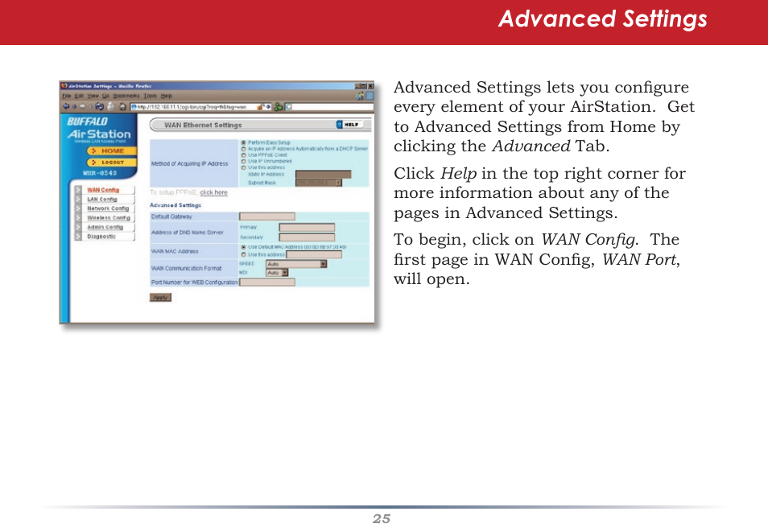Click the Primary DNS server field

307,227
